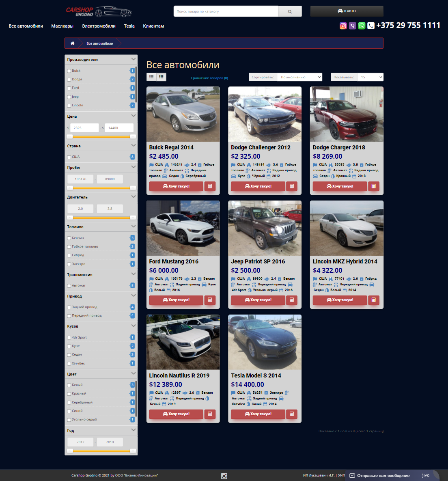Open the WhatsApp contact icon
Image resolution: width=448 pixels, height=481 pixels.
pos(362,26)
